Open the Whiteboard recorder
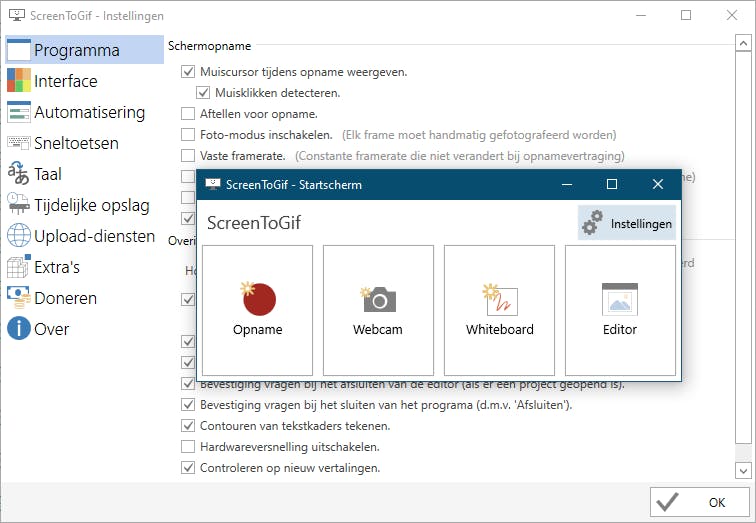The image size is (756, 523). tap(500, 310)
